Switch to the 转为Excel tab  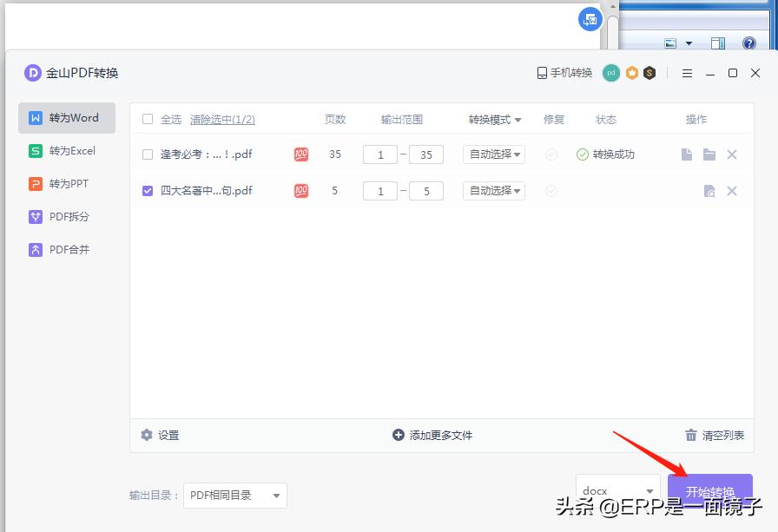point(66,150)
